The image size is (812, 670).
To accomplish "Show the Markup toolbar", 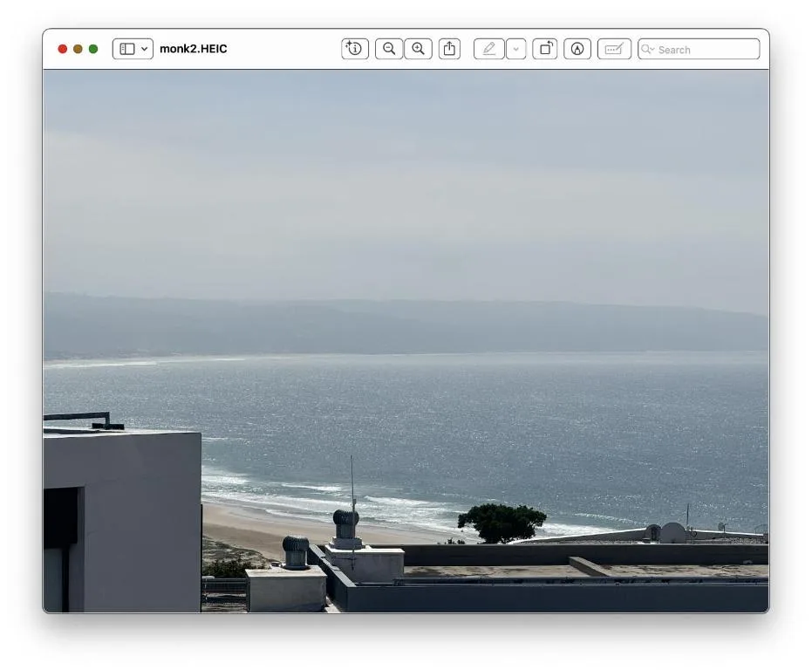I will point(613,49).
